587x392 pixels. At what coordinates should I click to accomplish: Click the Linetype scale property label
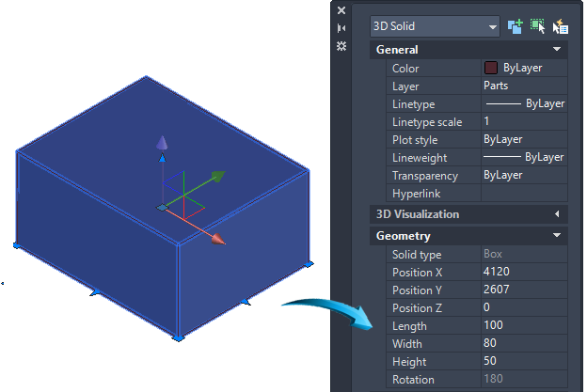pos(427,122)
